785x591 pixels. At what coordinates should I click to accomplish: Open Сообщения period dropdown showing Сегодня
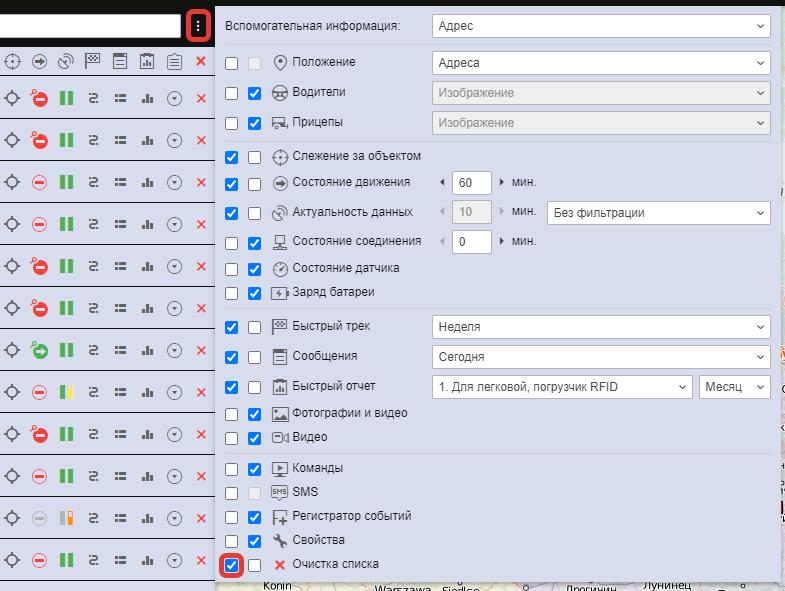601,357
